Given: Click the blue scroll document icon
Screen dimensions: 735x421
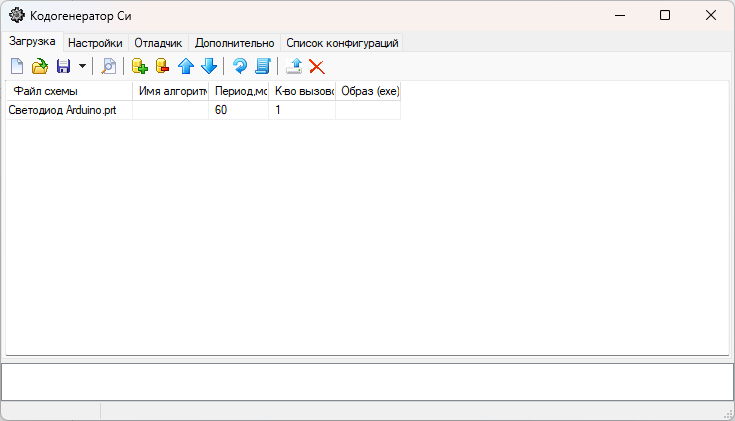Looking at the screenshot, I should click(x=263, y=67).
